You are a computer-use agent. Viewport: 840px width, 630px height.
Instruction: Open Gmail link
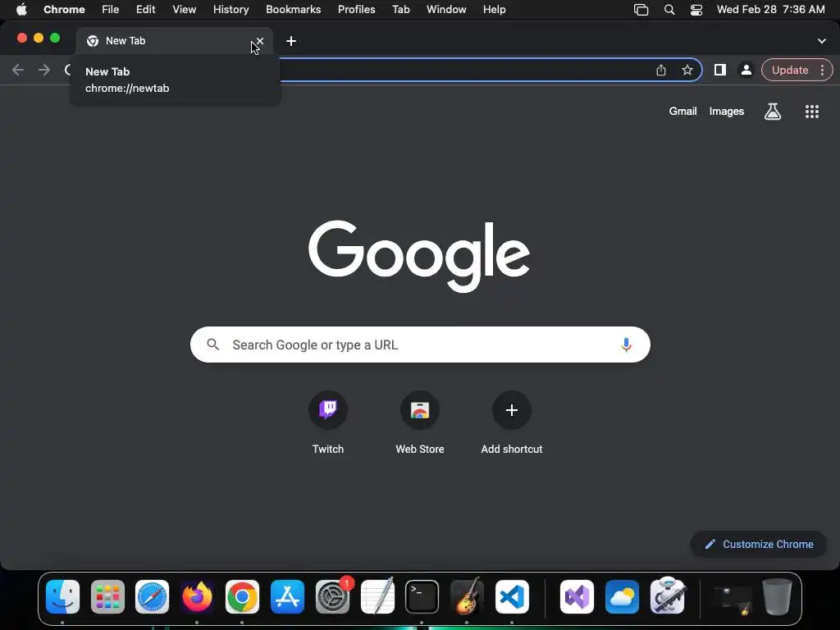point(682,112)
